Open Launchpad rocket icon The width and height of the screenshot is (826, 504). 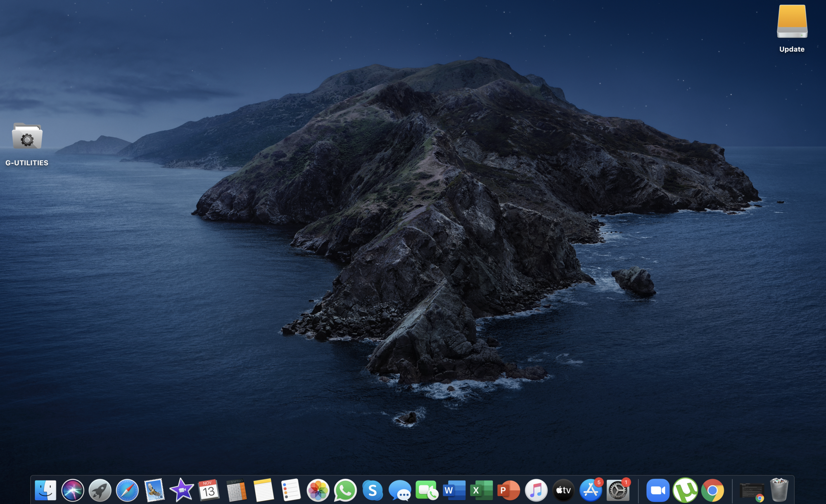(100, 490)
